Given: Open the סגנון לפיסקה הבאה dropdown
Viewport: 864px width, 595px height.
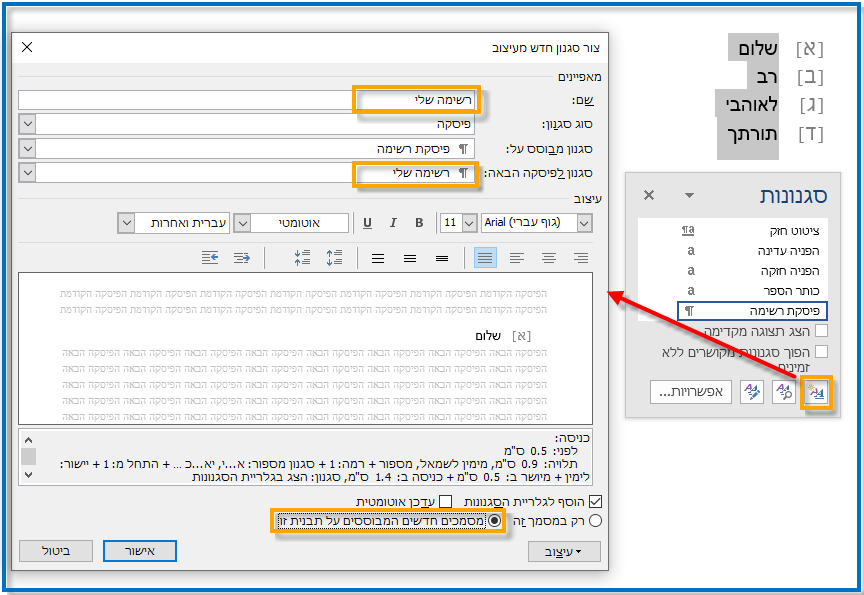Looking at the screenshot, I should [28, 173].
